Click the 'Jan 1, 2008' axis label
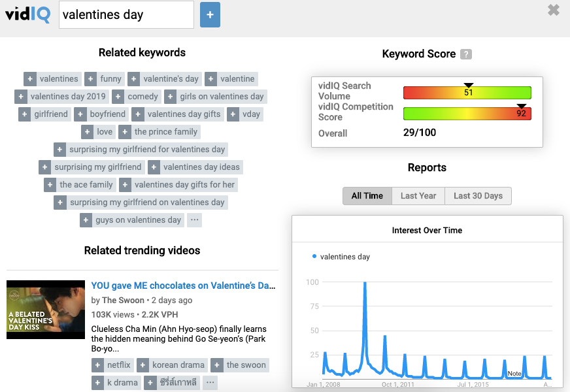The height and width of the screenshot is (392, 570). [323, 384]
